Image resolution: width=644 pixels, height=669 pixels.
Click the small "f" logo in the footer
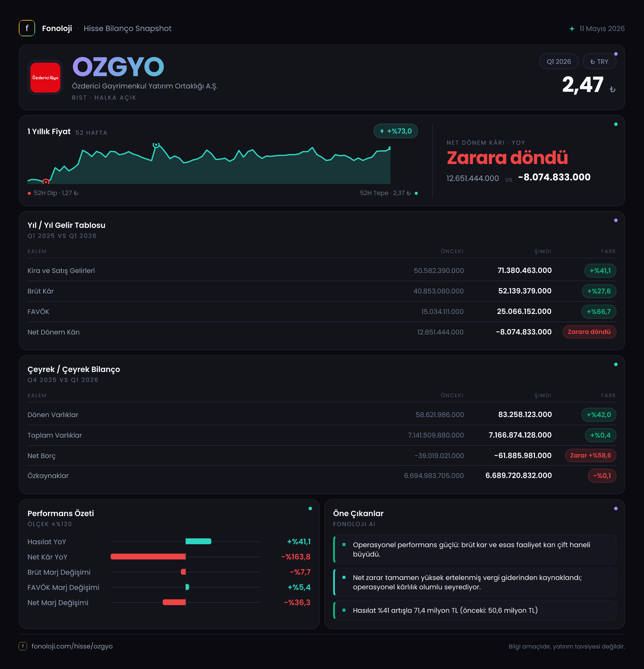point(23,646)
